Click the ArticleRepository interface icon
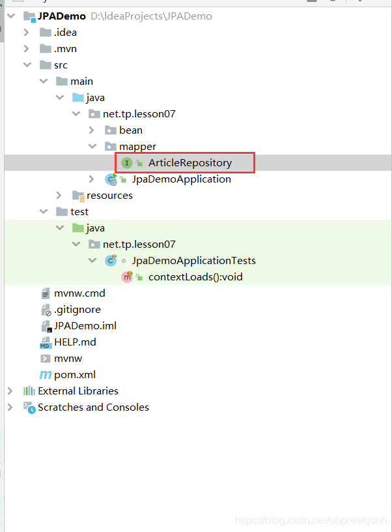The image size is (392, 532). point(127,163)
